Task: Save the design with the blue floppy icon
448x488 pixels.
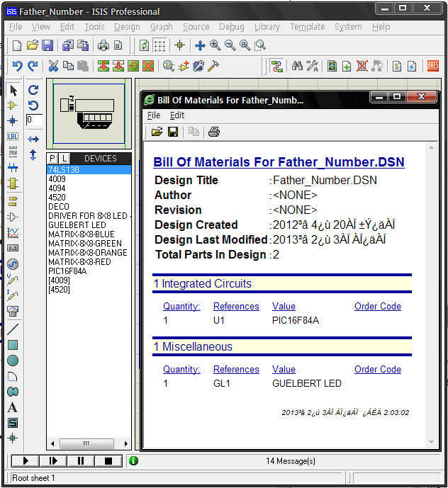Action: pos(47,45)
